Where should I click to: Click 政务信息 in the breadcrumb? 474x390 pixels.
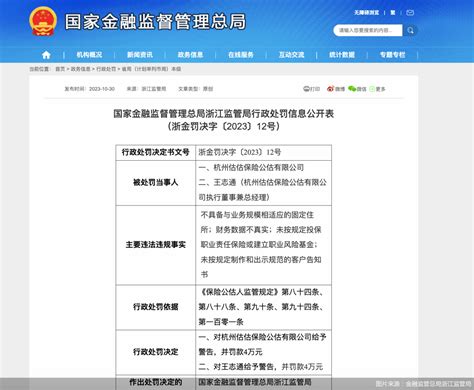coord(80,69)
